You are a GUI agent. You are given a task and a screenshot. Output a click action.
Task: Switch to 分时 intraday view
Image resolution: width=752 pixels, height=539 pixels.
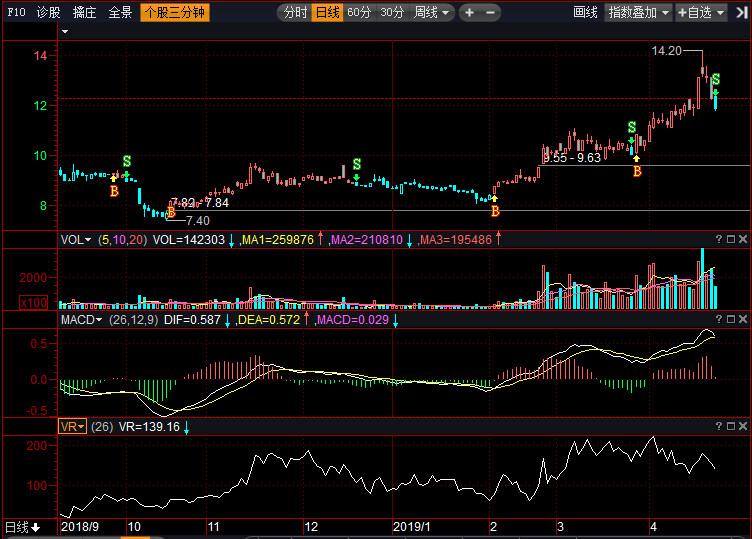294,13
